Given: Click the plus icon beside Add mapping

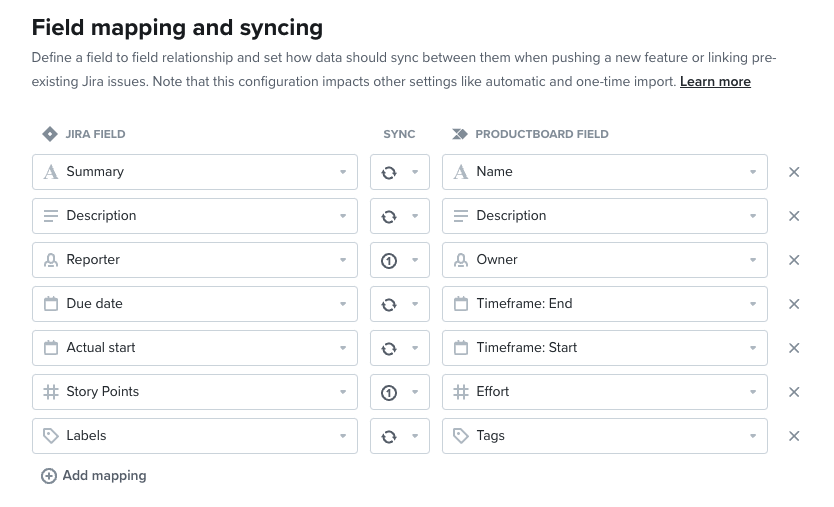Looking at the screenshot, I should 48,476.
